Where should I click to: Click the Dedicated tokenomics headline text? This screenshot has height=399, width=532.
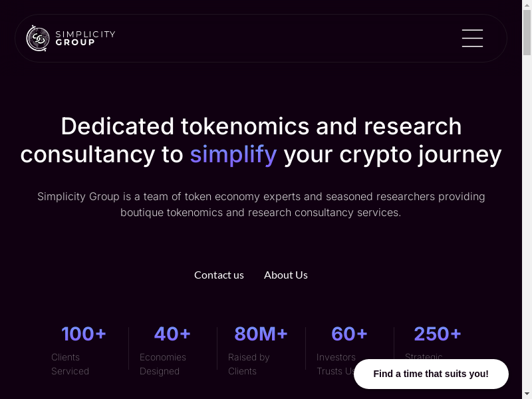(x=261, y=126)
